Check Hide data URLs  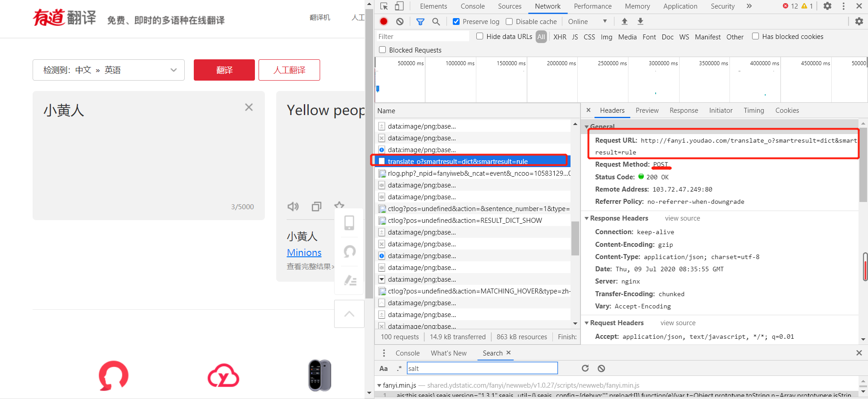[480, 36]
